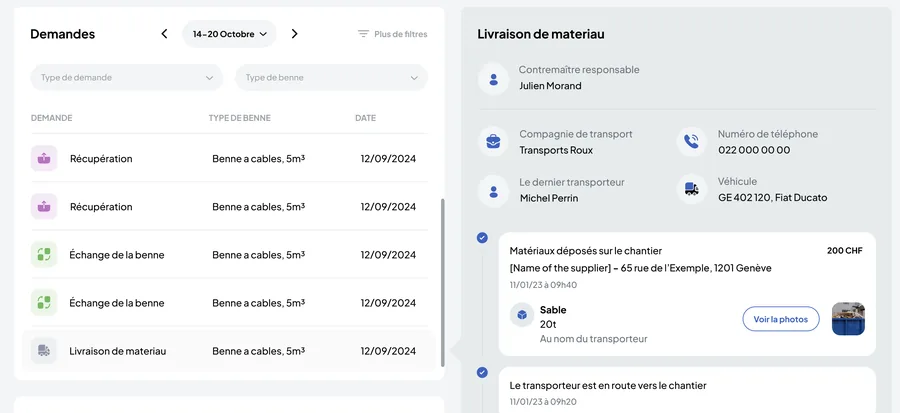Click the filter lines icon beside Plus de filtres
This screenshot has height=413, width=900.
pyautogui.click(x=363, y=34)
